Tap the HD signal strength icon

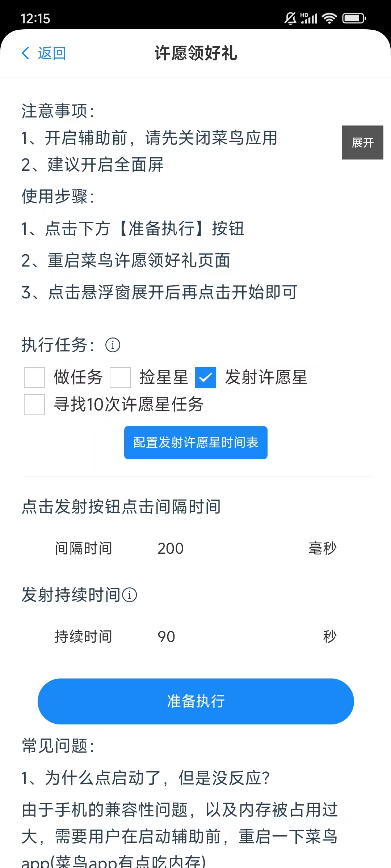point(309,18)
